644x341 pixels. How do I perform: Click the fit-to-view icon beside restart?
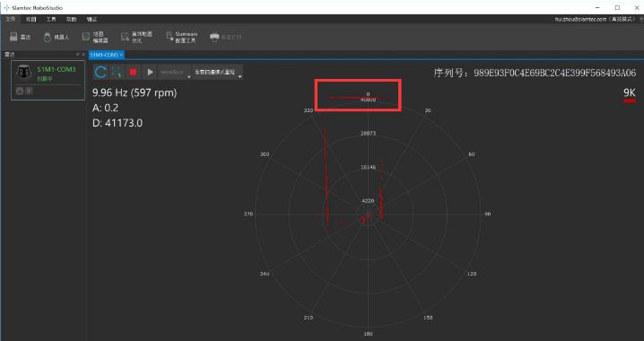117,73
